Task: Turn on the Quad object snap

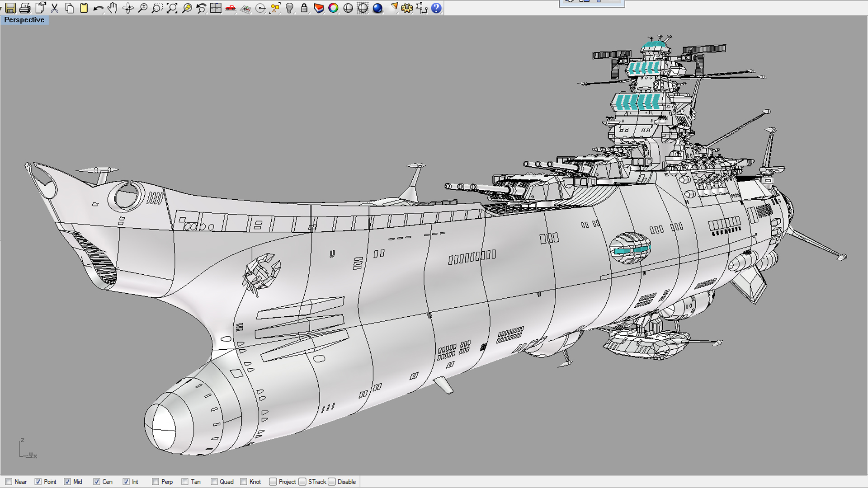Action: [x=214, y=482]
